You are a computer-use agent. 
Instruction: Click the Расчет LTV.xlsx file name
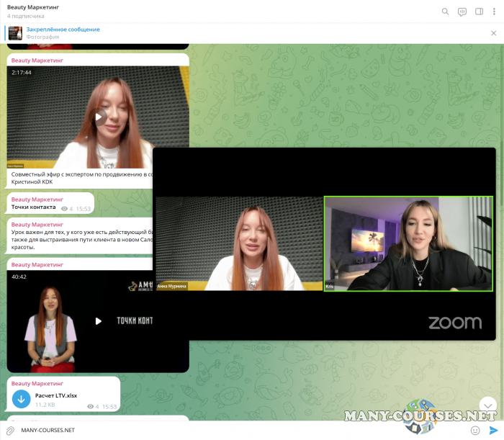pyautogui.click(x=56, y=395)
